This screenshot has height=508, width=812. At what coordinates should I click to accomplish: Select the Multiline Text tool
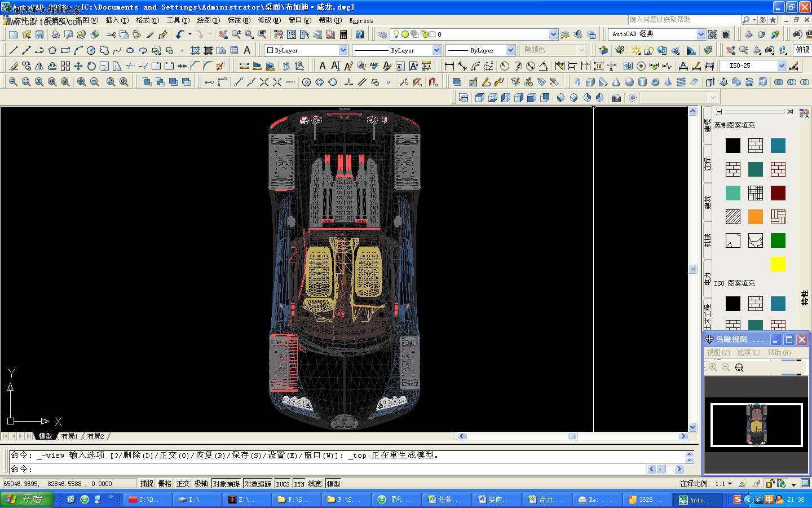pos(247,50)
